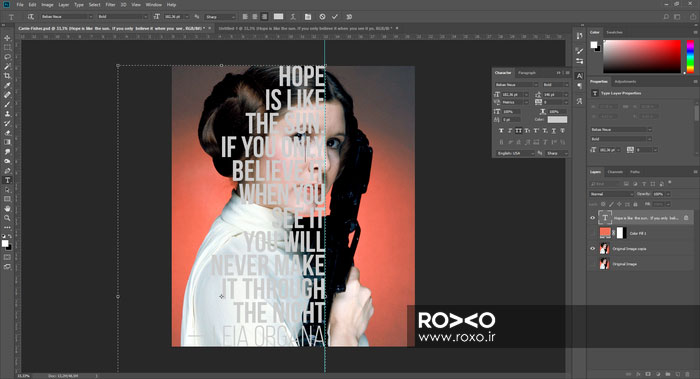
Task: Hide the text layer with eye icon
Action: 593,218
